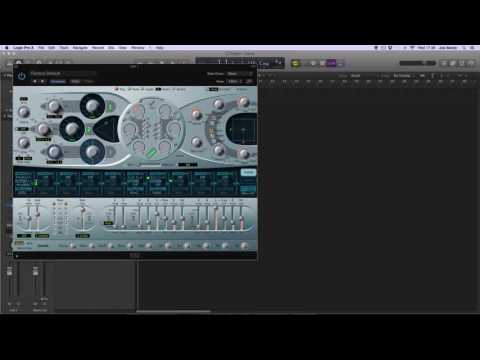Open the Note Pads icon in control bar
Image resolution: width=480 pixels, height=360 pixels.
[x=453, y=63]
